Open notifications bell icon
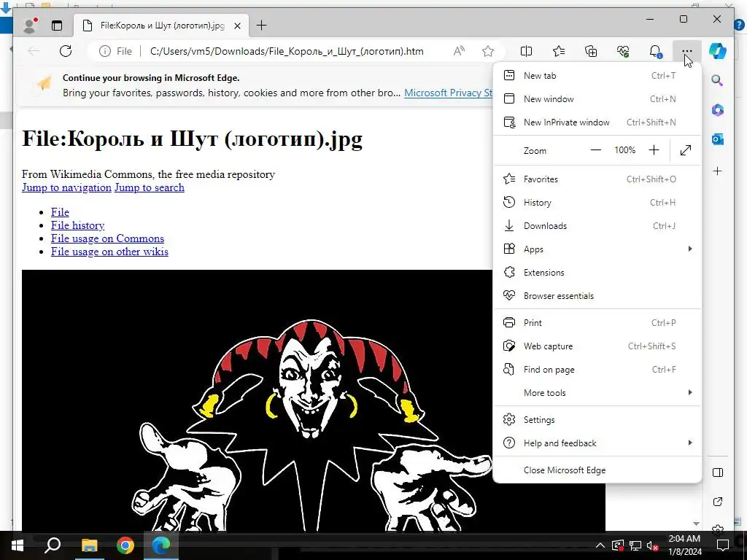The width and height of the screenshot is (747, 560). pos(656,51)
